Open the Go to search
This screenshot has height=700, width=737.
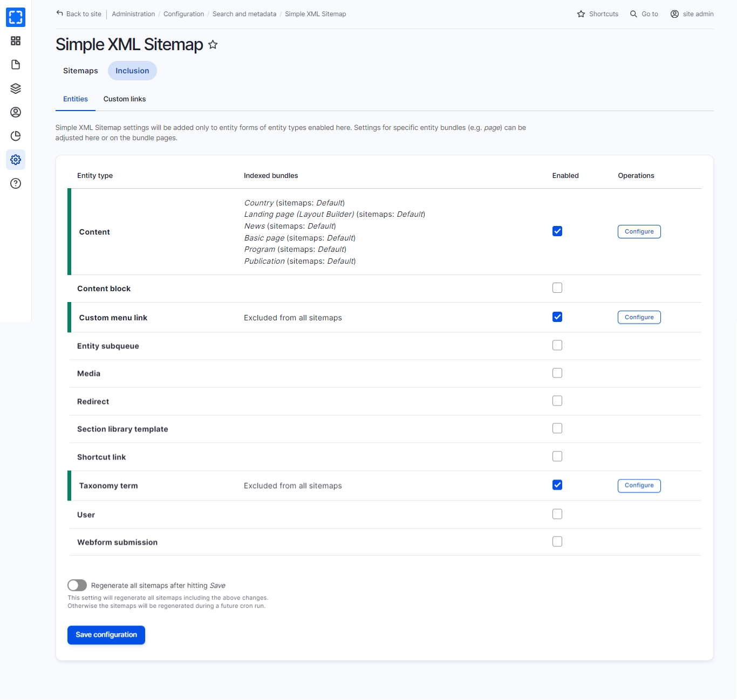(x=644, y=14)
